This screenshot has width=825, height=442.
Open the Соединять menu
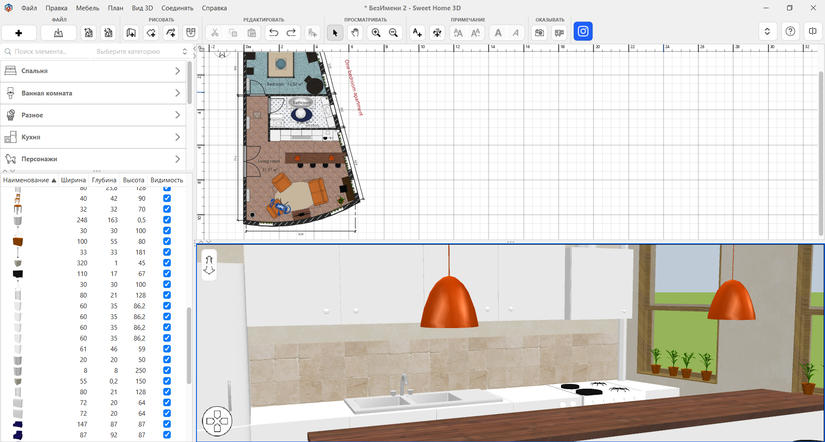tap(177, 8)
